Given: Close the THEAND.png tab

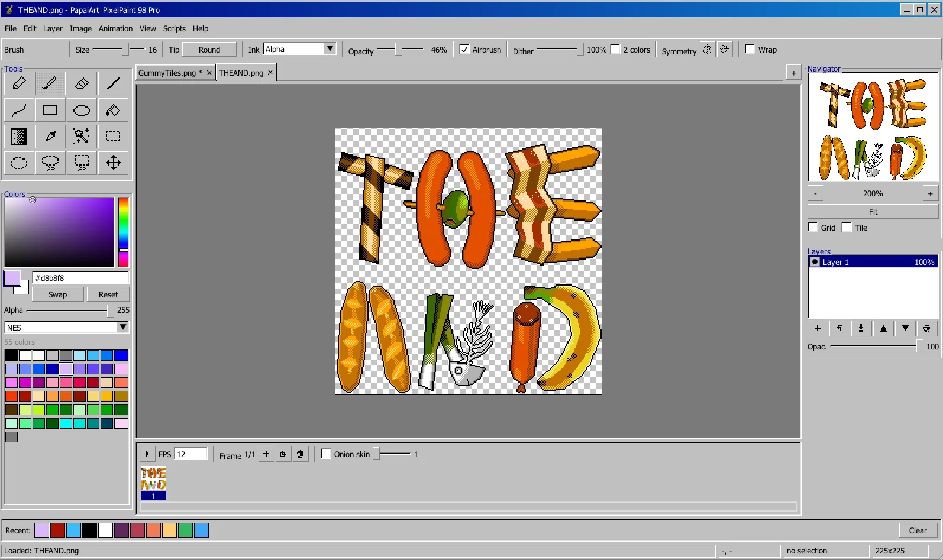Looking at the screenshot, I should 270,72.
